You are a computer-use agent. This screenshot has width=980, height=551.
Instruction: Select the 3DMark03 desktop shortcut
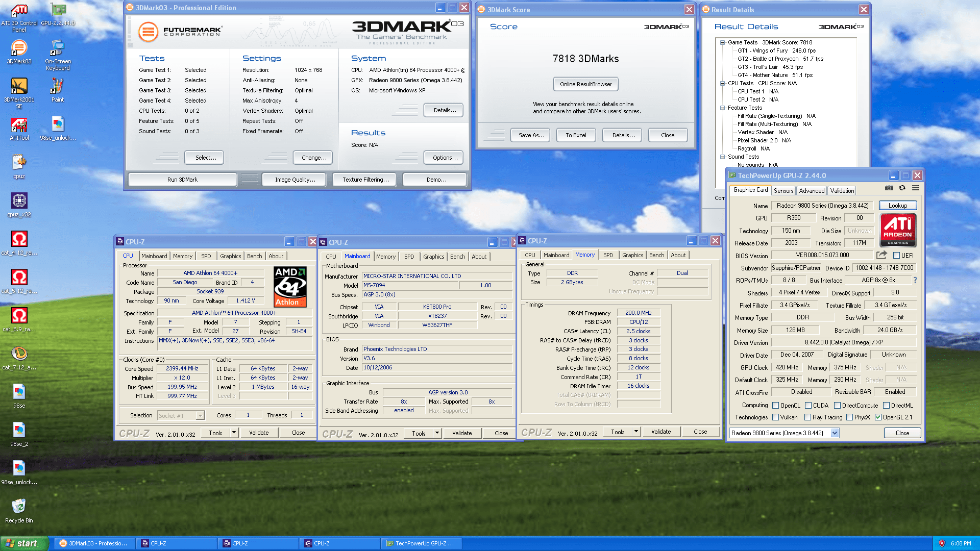pyautogui.click(x=19, y=53)
